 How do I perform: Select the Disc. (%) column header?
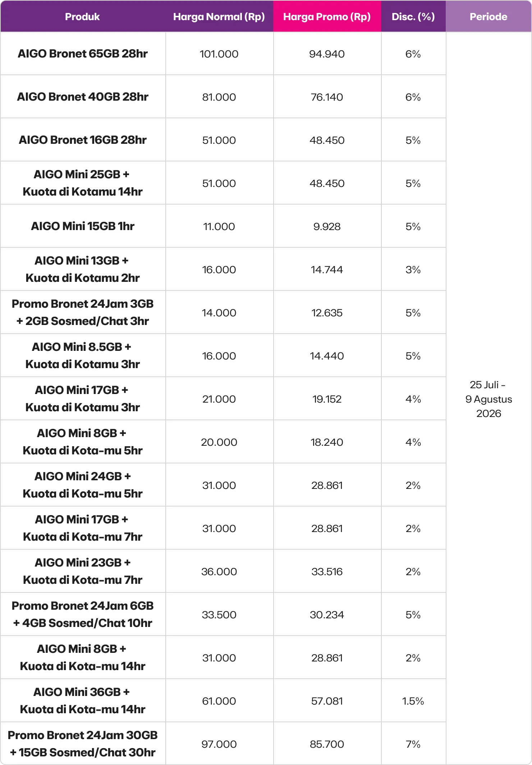pyautogui.click(x=413, y=17)
